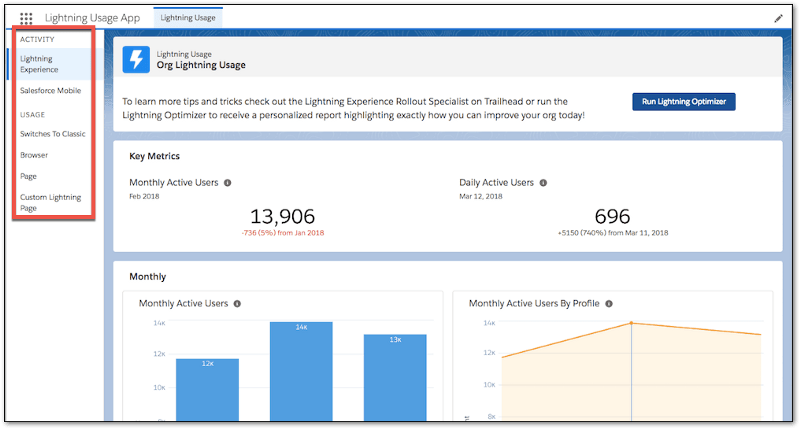Click Run Lightning Optimizer button
Image resolution: width=800 pixels, height=429 pixels.
tap(684, 102)
